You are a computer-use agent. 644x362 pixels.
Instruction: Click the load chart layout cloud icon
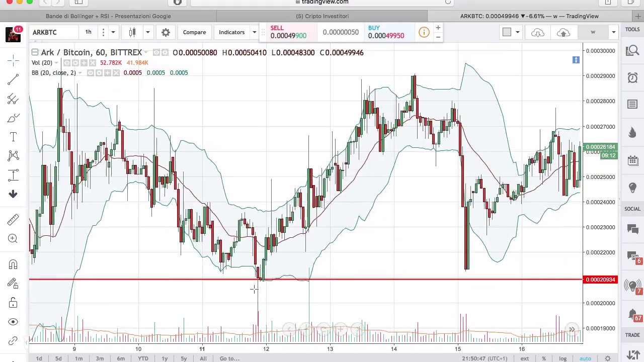point(537,33)
